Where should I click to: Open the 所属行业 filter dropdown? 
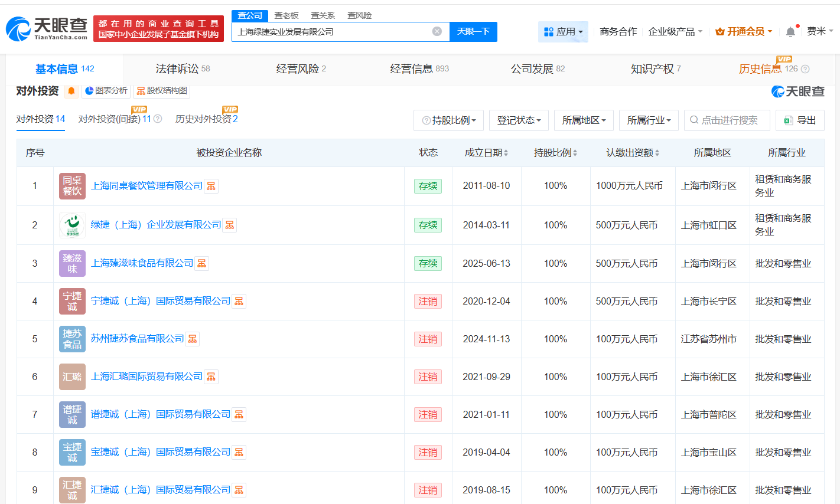click(x=649, y=120)
